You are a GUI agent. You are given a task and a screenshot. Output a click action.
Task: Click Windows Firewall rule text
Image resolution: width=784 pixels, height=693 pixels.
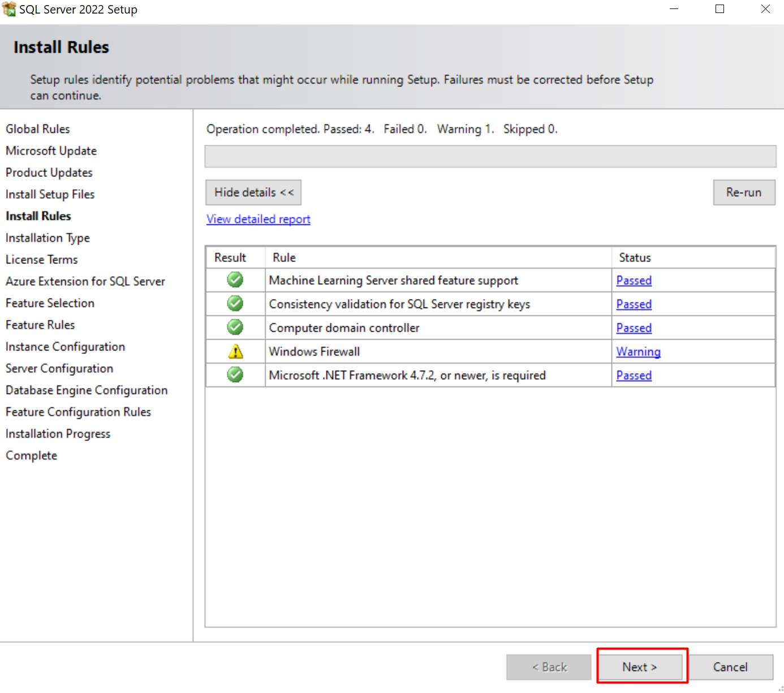tap(315, 352)
